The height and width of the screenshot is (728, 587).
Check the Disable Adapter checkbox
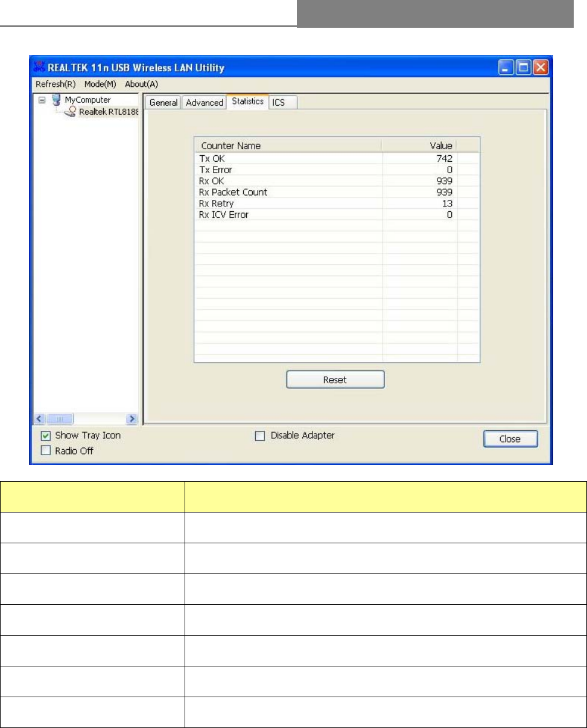[x=260, y=436]
